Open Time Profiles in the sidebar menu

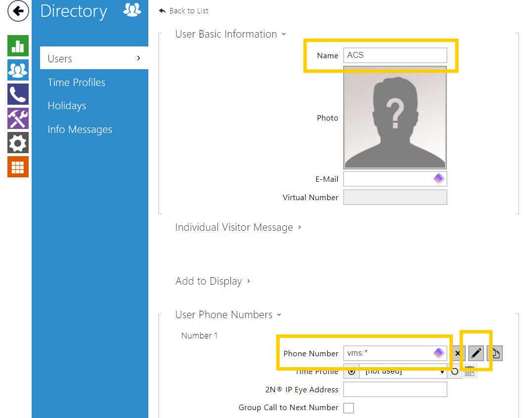77,83
